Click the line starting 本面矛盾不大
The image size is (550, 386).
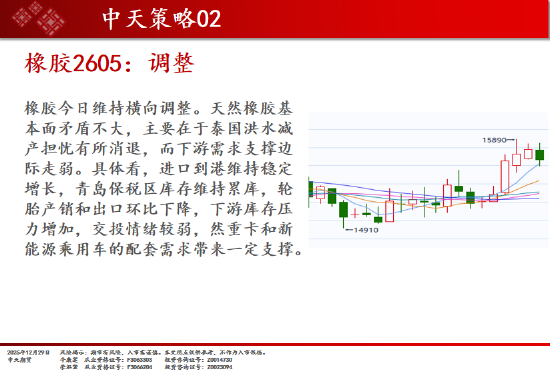click(x=159, y=128)
